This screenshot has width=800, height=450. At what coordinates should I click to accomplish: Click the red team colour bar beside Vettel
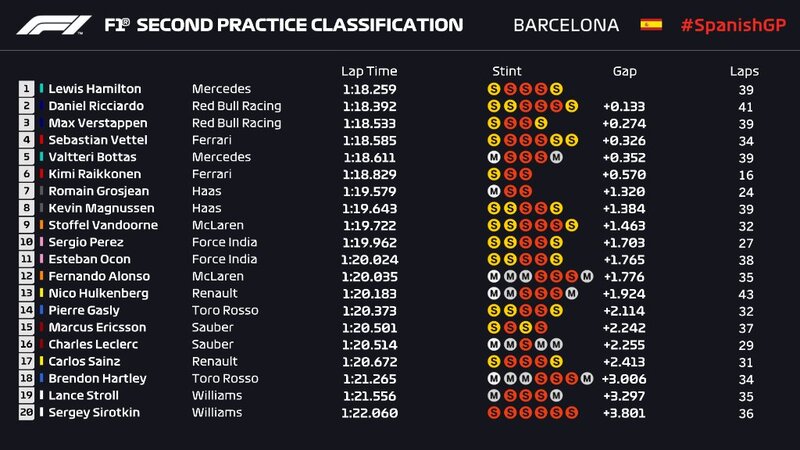(x=42, y=140)
